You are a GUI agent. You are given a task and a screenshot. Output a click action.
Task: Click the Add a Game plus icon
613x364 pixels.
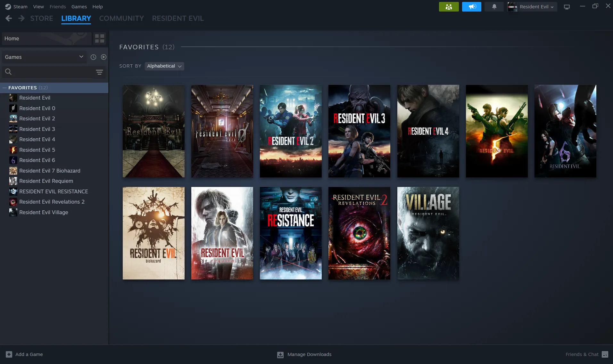[9, 354]
